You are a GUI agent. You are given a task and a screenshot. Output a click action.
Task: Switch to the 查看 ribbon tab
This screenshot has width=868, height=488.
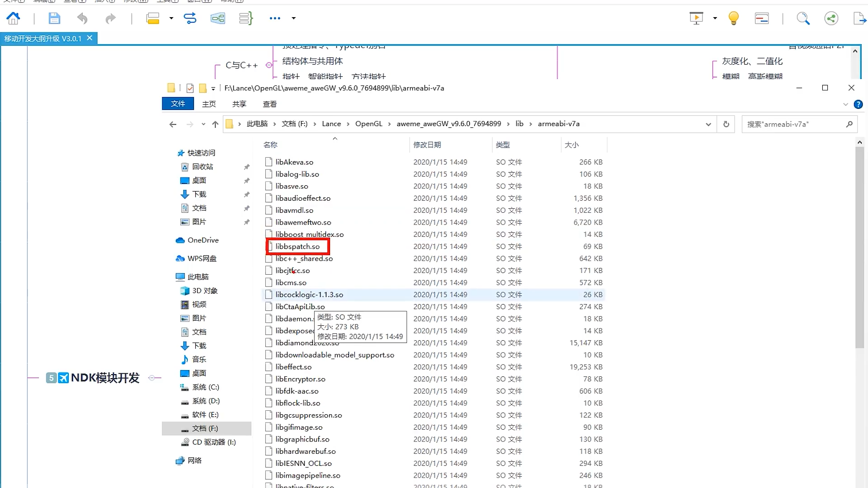click(x=269, y=104)
